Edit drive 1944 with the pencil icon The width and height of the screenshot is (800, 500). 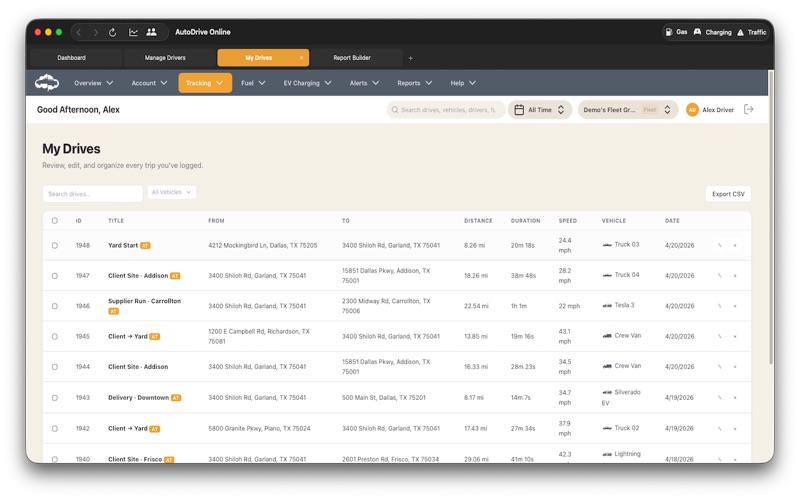[719, 367]
